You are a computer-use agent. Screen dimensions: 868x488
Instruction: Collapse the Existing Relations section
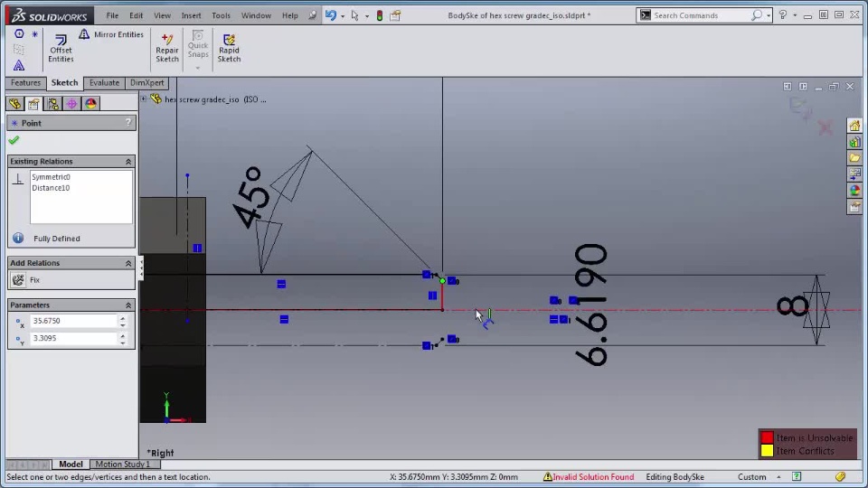point(128,162)
